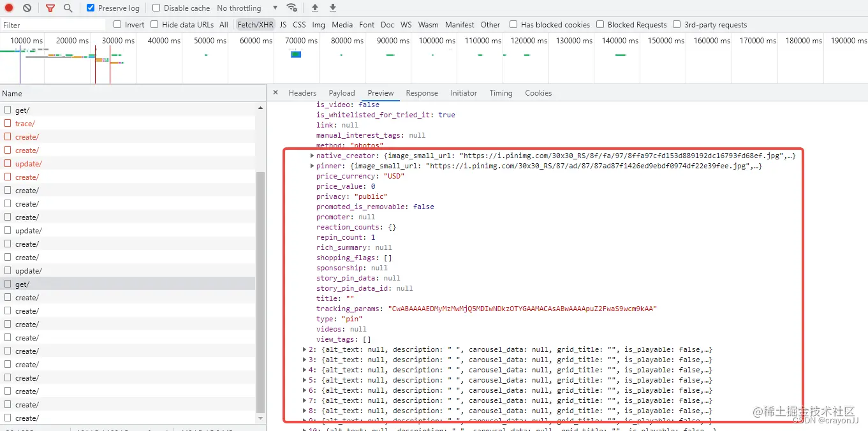The width and height of the screenshot is (868, 431).
Task: Sort requests by Name column header
Action: coord(133,93)
